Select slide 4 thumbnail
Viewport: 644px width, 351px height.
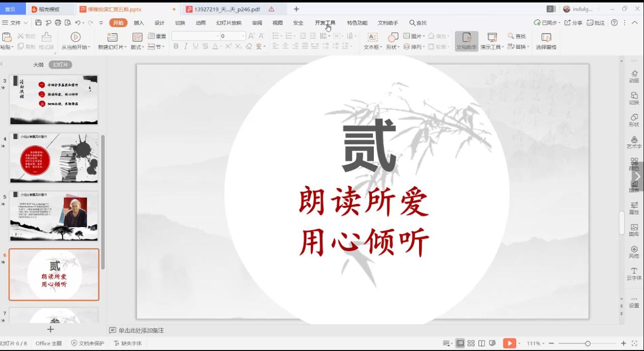[54, 158]
